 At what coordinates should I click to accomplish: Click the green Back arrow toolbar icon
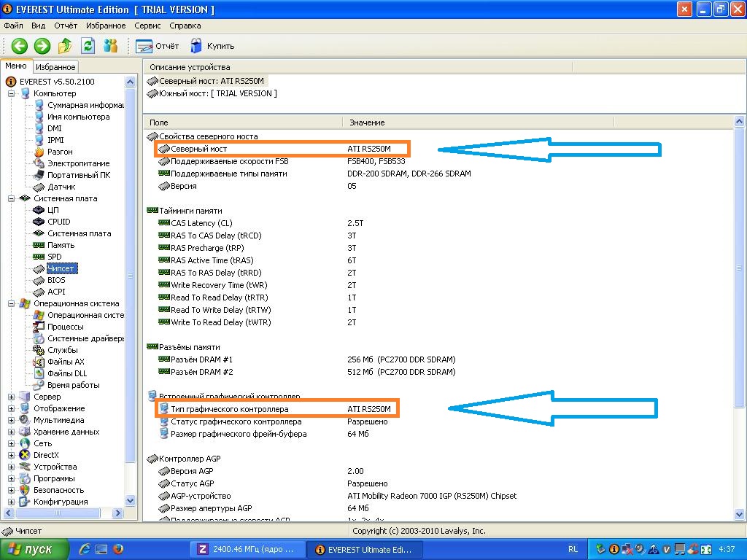[x=20, y=46]
